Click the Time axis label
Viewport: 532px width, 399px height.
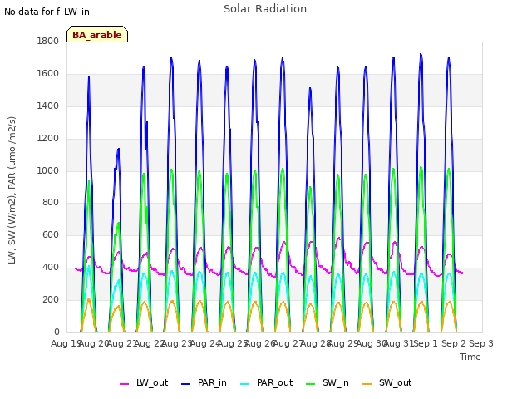[470, 357]
